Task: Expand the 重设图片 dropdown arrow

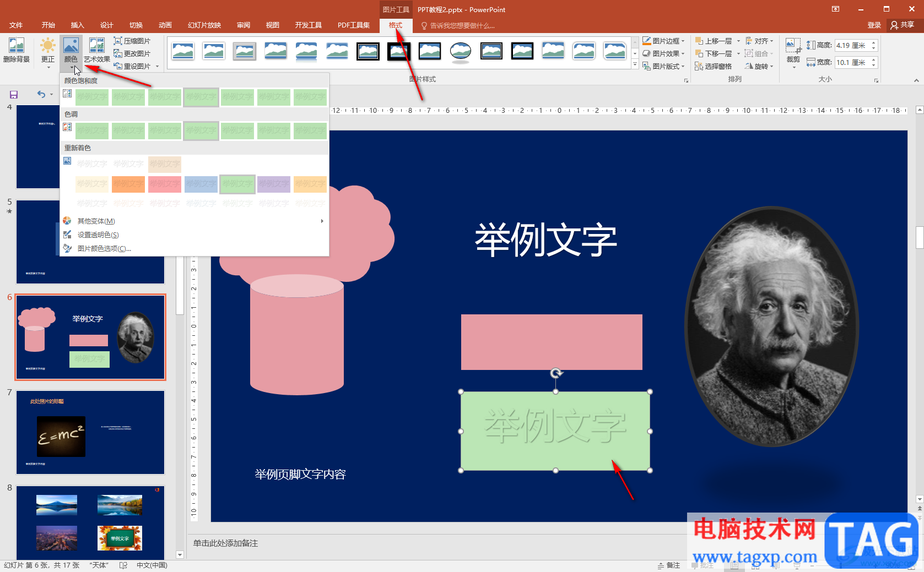Action: (158, 67)
